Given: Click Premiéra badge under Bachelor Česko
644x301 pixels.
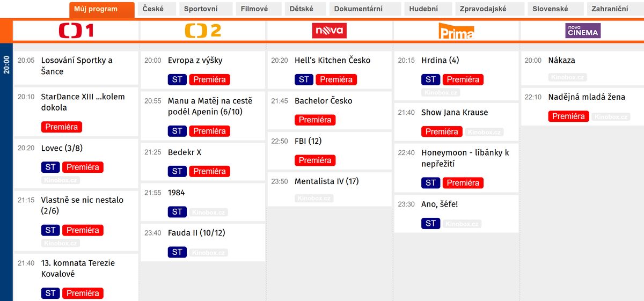Looking at the screenshot, I should coord(315,120).
